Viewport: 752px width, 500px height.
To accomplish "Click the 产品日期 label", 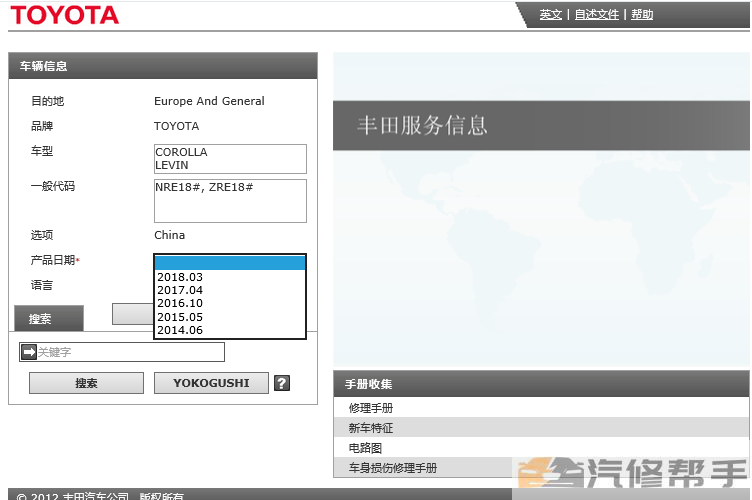I will point(55,260).
